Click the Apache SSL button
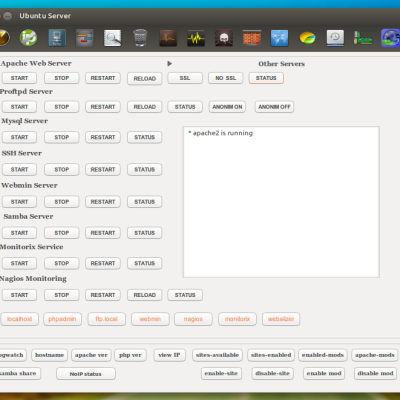 [185, 78]
